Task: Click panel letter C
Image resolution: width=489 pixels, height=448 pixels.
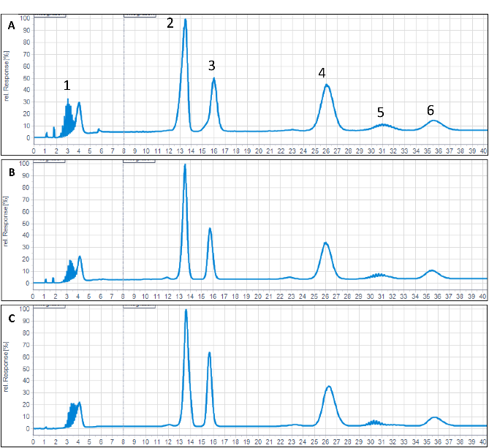Action: click(x=11, y=316)
